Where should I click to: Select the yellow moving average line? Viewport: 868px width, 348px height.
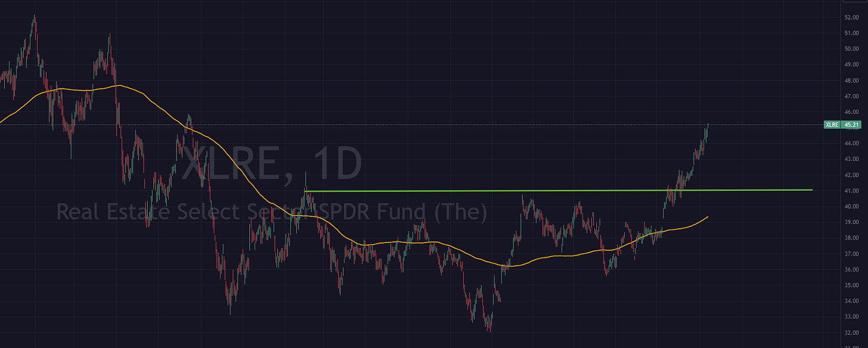point(354,242)
